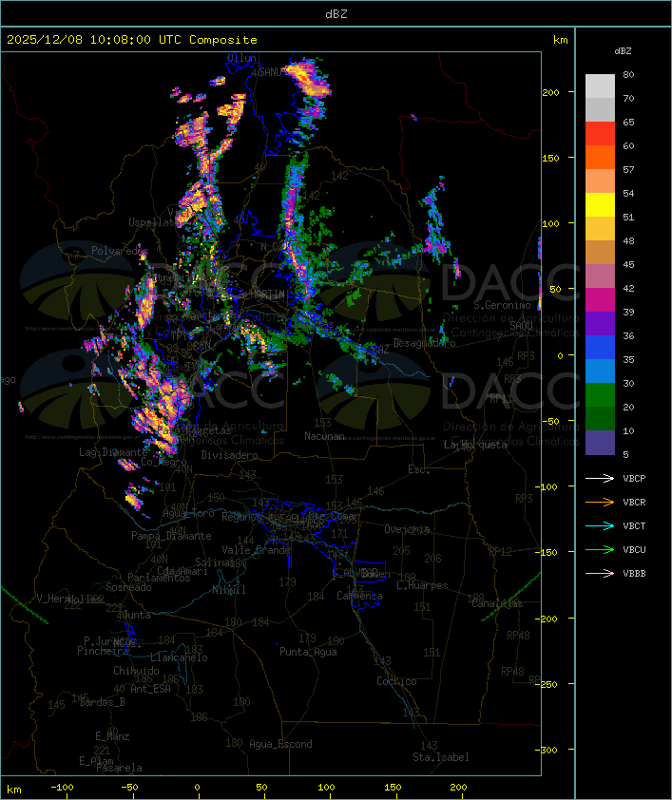Pick the purple 36-39 dBZ swatch
The image size is (672, 800).
[600, 323]
